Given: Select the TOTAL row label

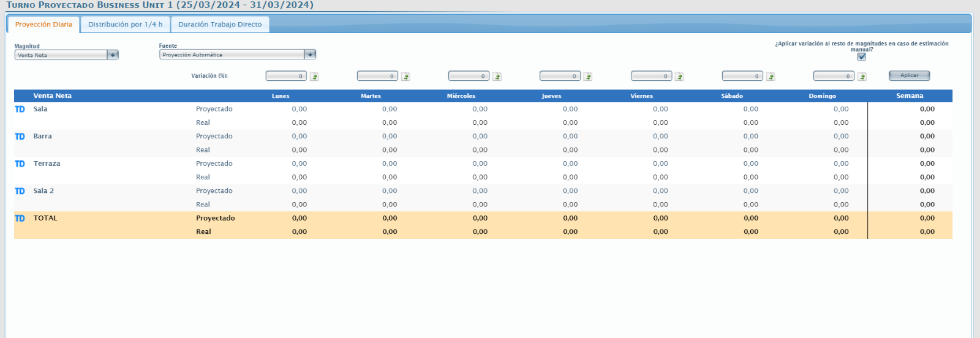Looking at the screenshot, I should pos(45,218).
